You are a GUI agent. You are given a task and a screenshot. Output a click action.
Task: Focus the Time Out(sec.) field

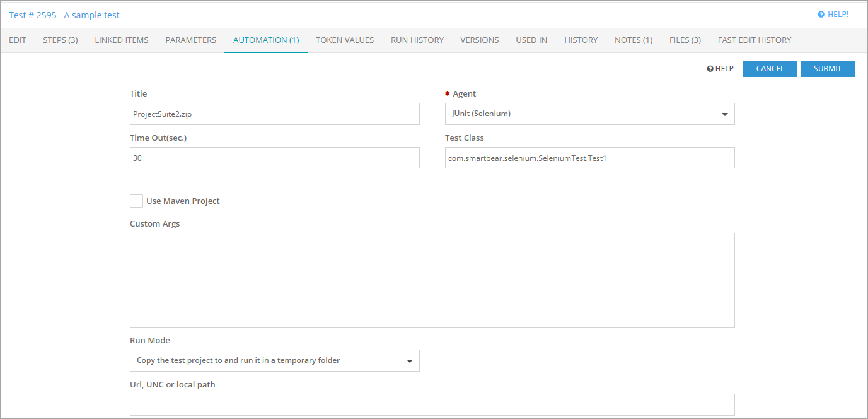[x=274, y=158]
